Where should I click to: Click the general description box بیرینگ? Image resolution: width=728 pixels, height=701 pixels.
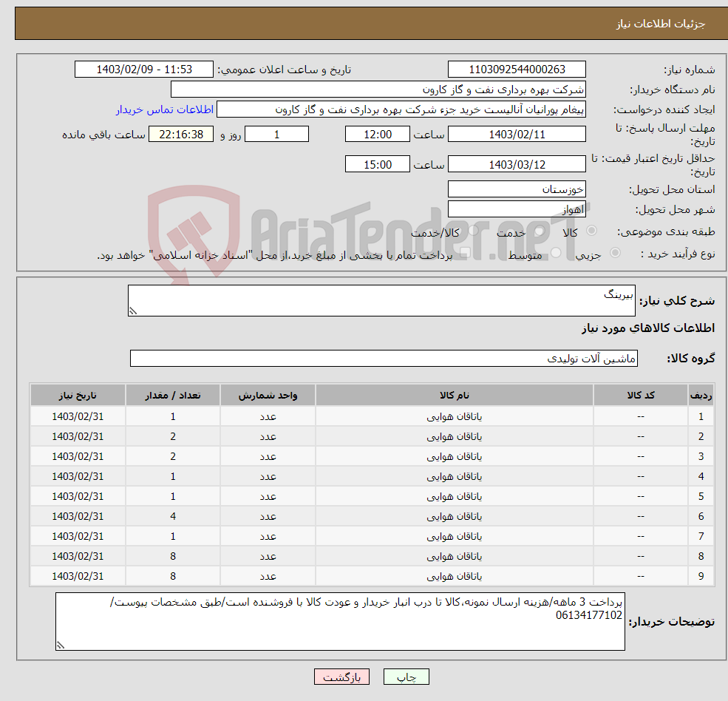(x=381, y=300)
